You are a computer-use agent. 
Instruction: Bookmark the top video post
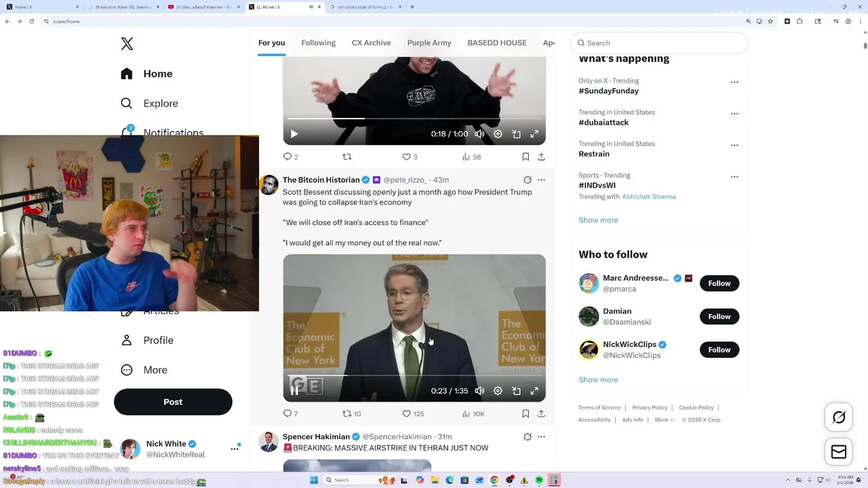click(x=526, y=157)
